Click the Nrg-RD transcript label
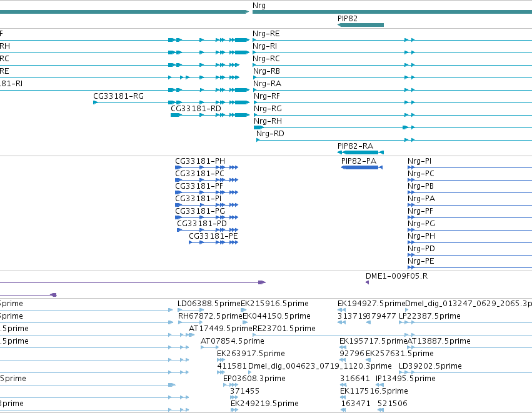The image size is (532, 413). point(270,134)
